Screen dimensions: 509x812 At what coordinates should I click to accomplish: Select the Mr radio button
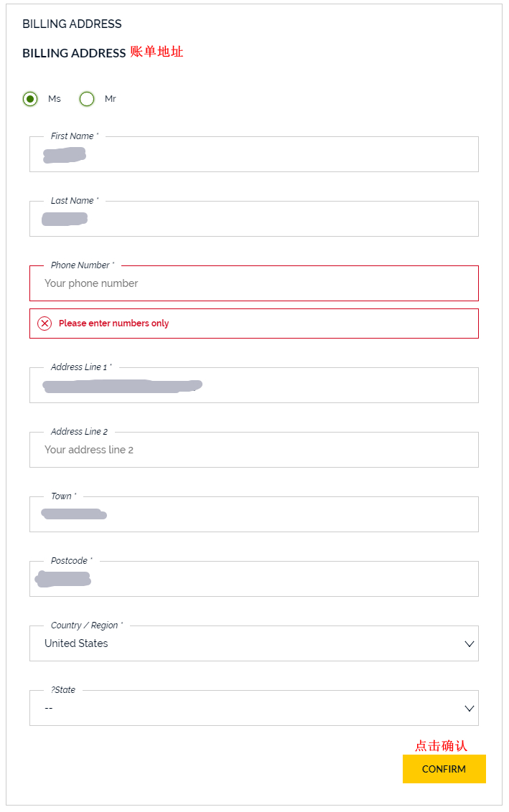click(87, 99)
